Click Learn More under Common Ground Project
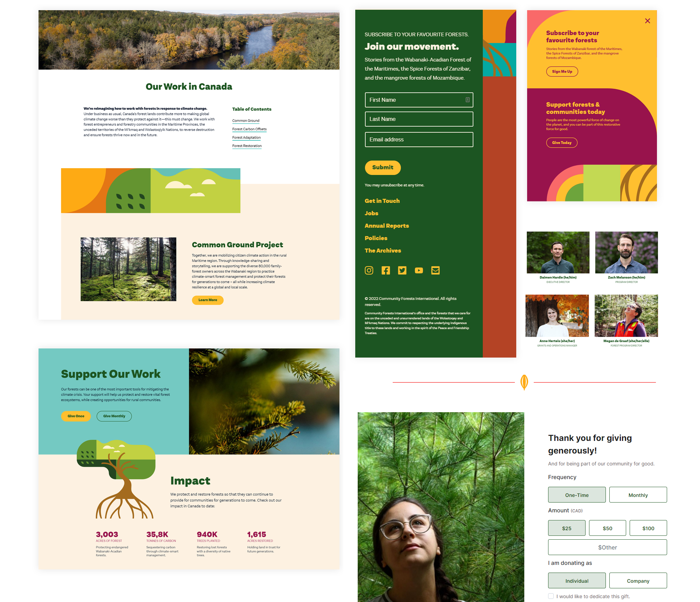 208,300
